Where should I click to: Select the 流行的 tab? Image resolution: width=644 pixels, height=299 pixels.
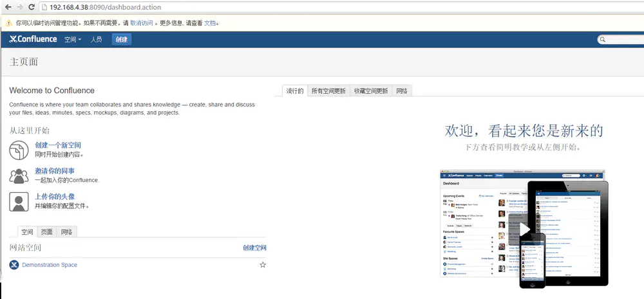click(295, 91)
